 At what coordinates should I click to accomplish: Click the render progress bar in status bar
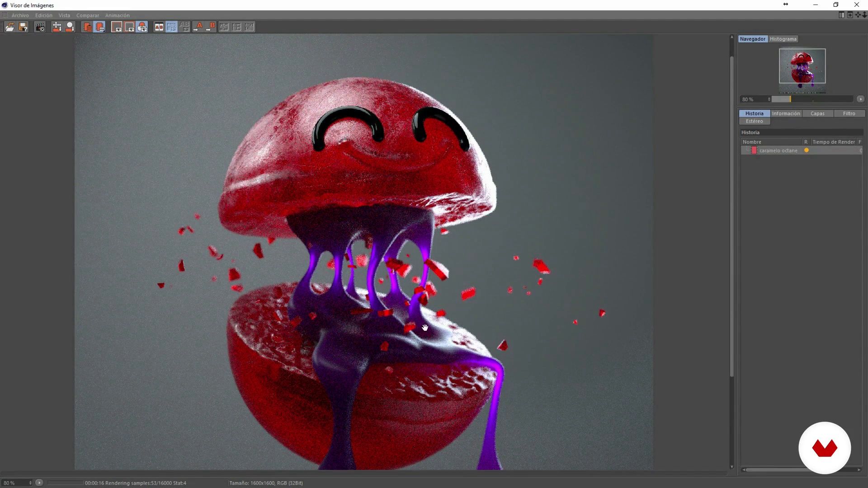tap(66, 483)
